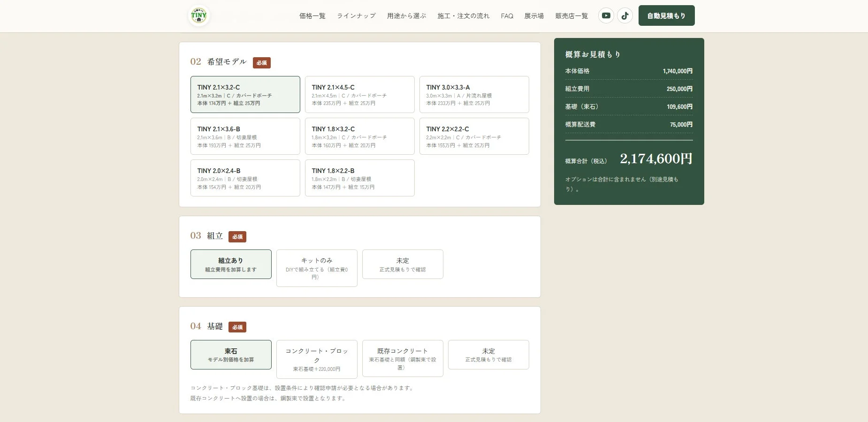868x422 pixels.
Task: Click the 組立費用 250,000円 value
Action: (x=679, y=89)
